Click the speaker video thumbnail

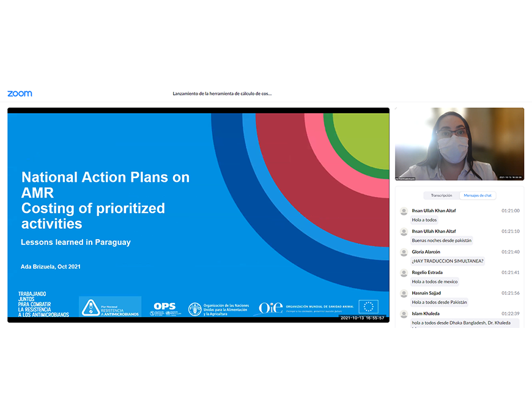[459, 144]
